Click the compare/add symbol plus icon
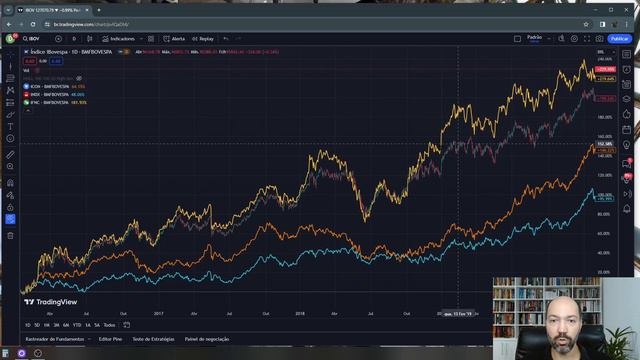Screen dimensions: 640x360 tap(58, 39)
